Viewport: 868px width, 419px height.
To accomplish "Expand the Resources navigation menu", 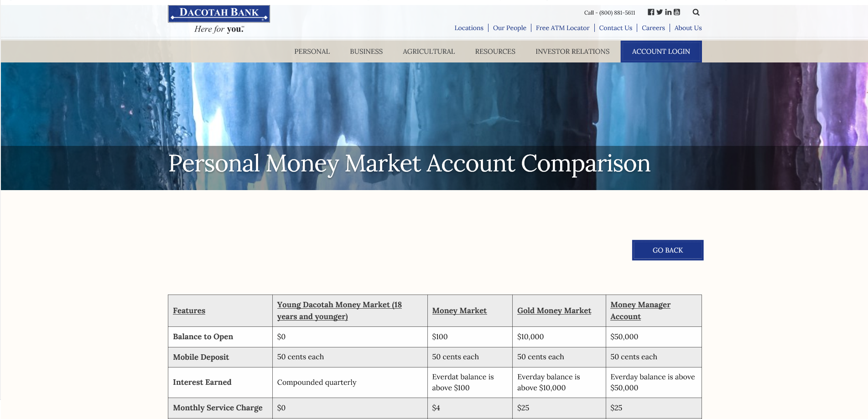I will tap(495, 52).
